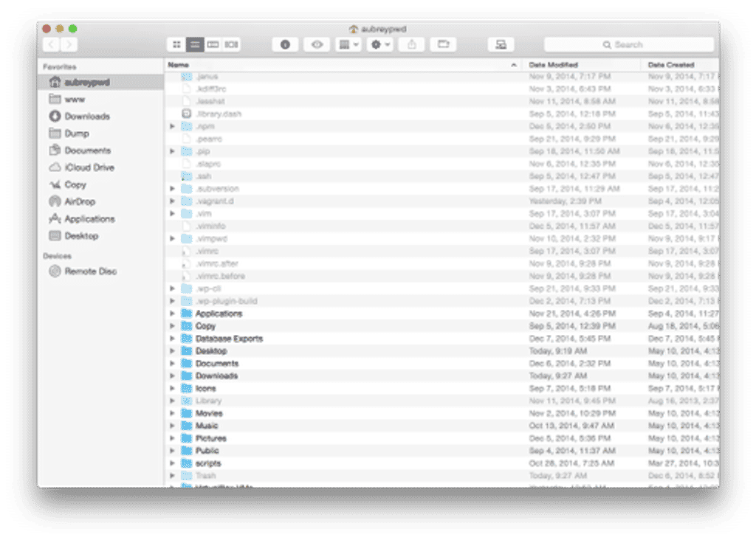Collapse the .vimpwd folder triangle
Viewport: 756px width, 540px height.
[x=172, y=238]
